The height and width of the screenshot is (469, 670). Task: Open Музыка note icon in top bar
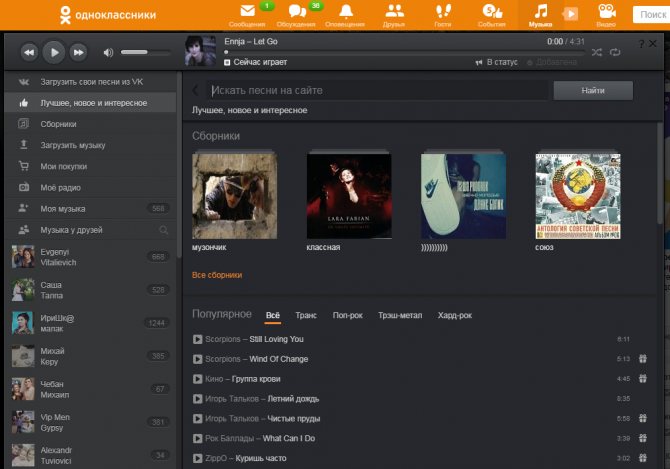(541, 11)
